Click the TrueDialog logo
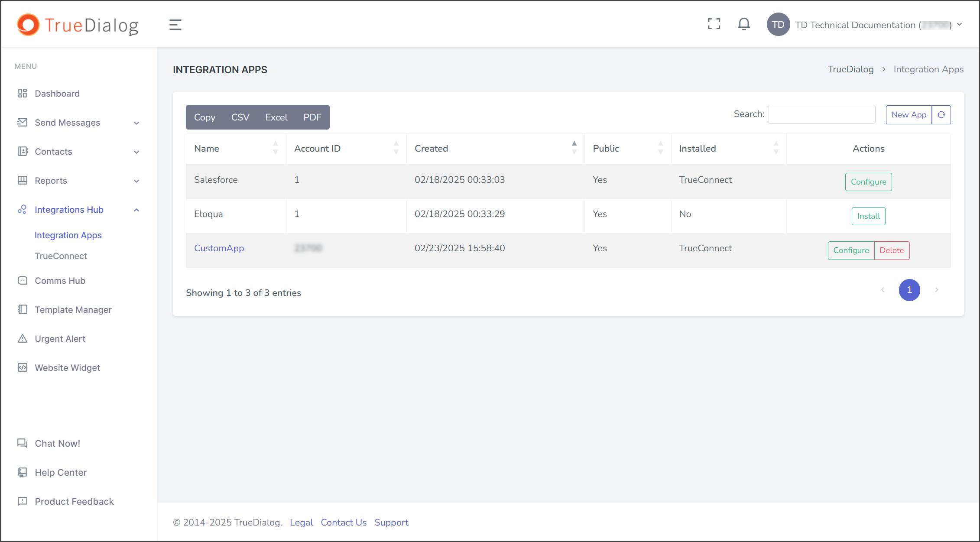Screen dimensions: 980x542 78,25
